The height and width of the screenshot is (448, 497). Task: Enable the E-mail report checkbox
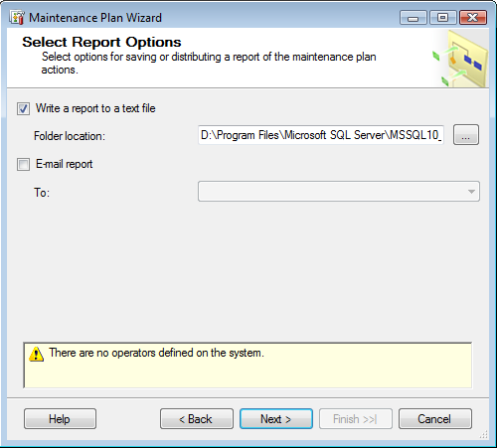tap(23, 164)
